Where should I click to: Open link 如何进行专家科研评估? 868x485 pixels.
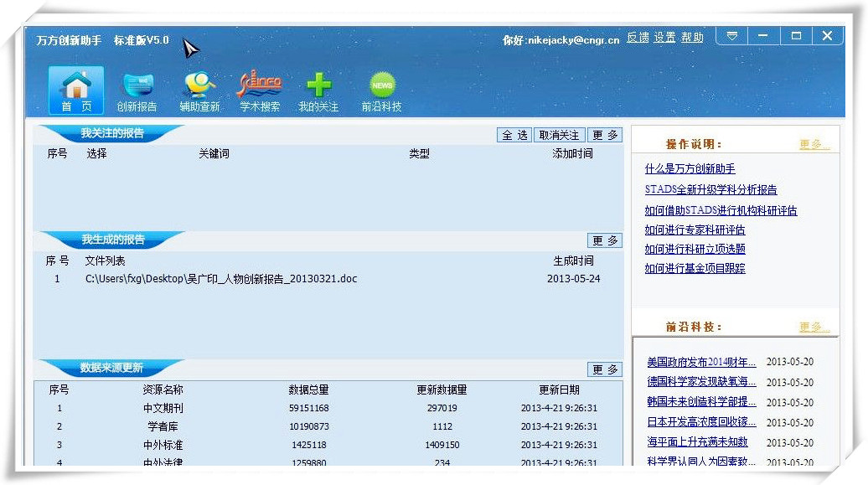(x=695, y=230)
